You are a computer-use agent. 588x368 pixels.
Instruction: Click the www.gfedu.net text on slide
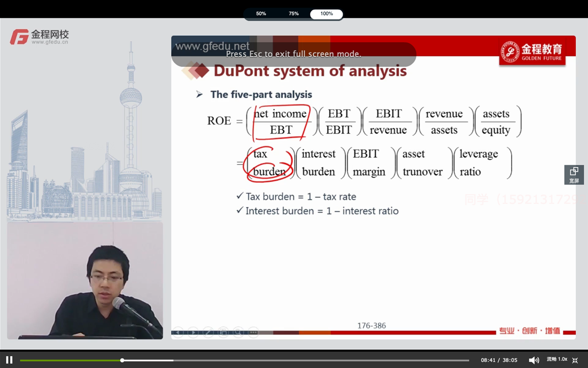(x=212, y=46)
